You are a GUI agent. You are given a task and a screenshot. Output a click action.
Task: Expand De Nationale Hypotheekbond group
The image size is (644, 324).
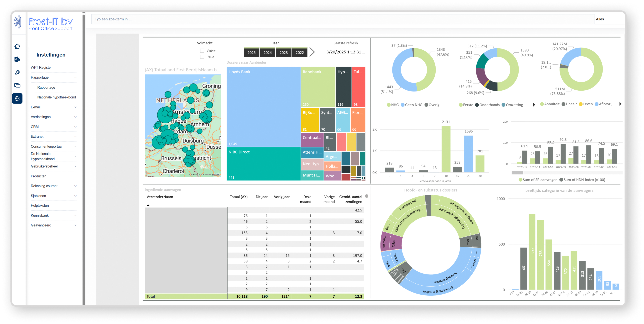coord(75,157)
